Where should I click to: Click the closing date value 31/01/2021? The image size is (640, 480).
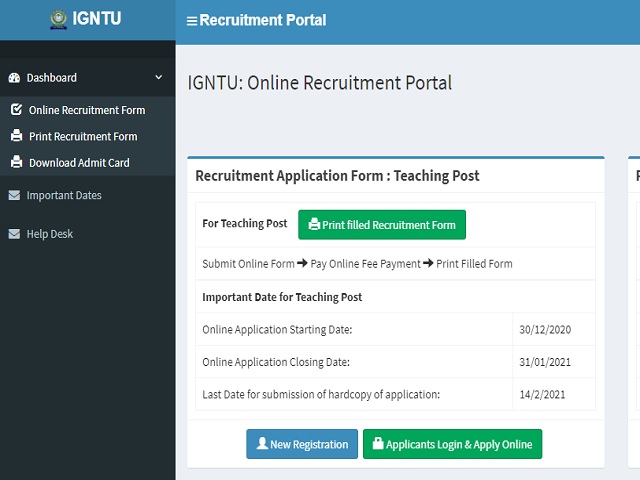click(545, 362)
